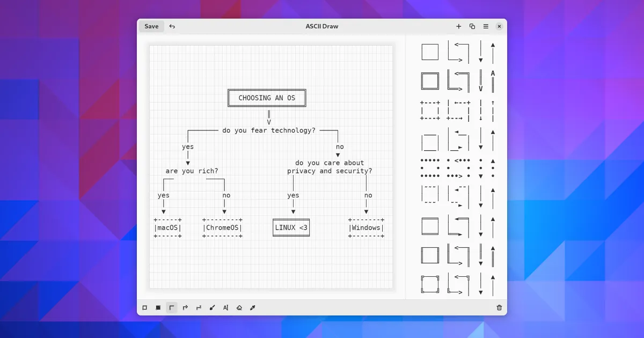Switch to the Freehand brush tool
644x338 pixels.
[x=212, y=307]
